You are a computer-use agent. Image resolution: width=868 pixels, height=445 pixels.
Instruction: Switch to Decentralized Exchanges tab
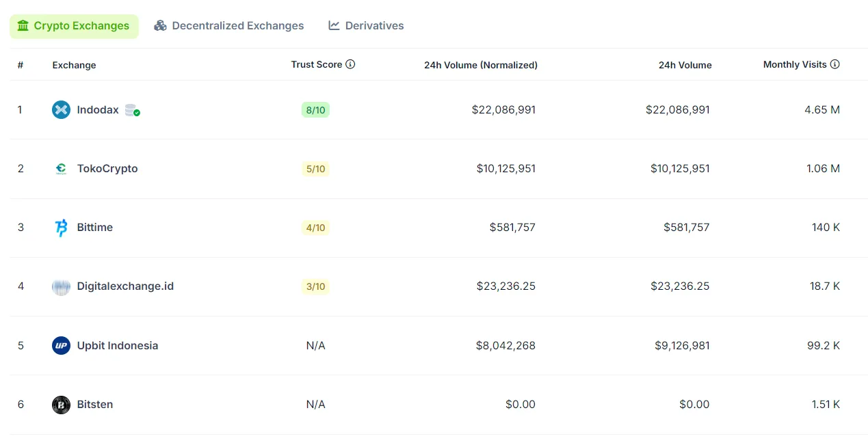[229, 26]
